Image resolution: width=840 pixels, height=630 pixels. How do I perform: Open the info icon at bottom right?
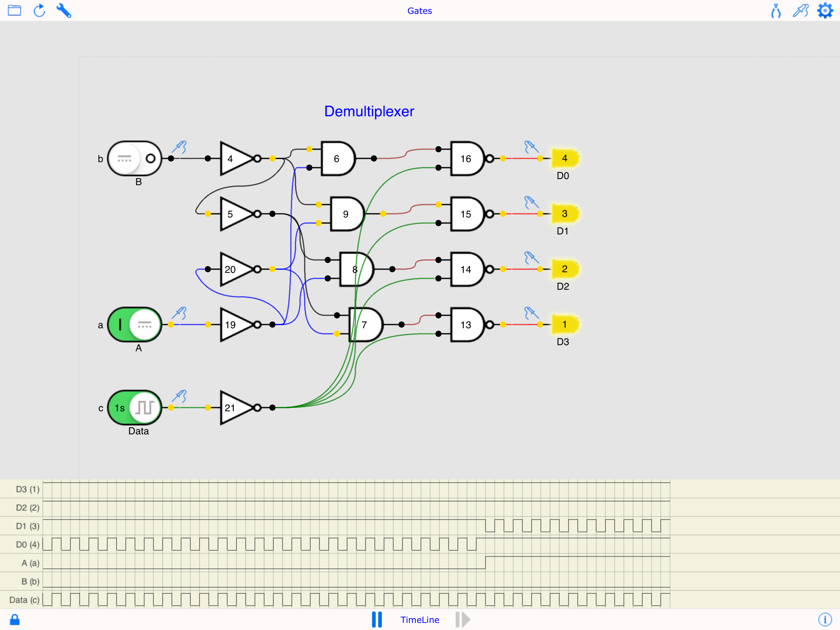point(825,619)
